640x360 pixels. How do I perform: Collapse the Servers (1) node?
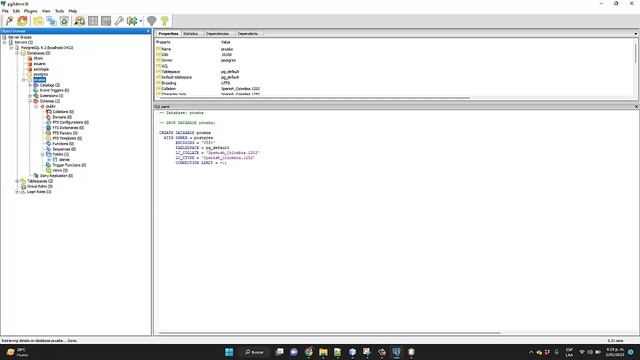pyautogui.click(x=5, y=42)
